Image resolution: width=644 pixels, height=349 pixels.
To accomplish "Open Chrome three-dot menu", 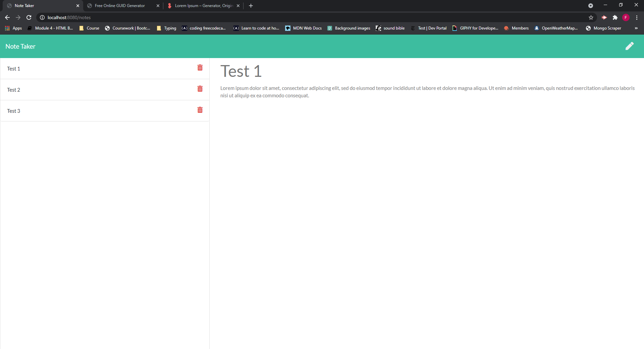I will [637, 17].
